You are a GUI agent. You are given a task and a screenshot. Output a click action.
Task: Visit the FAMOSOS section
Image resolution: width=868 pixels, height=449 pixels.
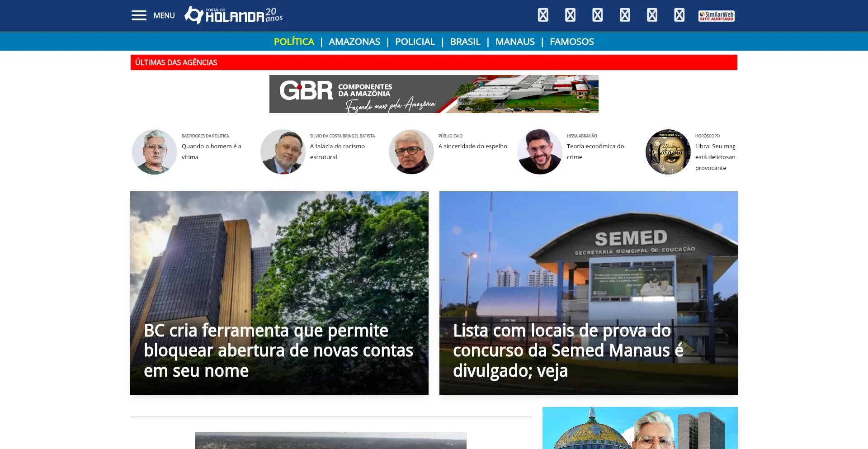click(x=571, y=42)
